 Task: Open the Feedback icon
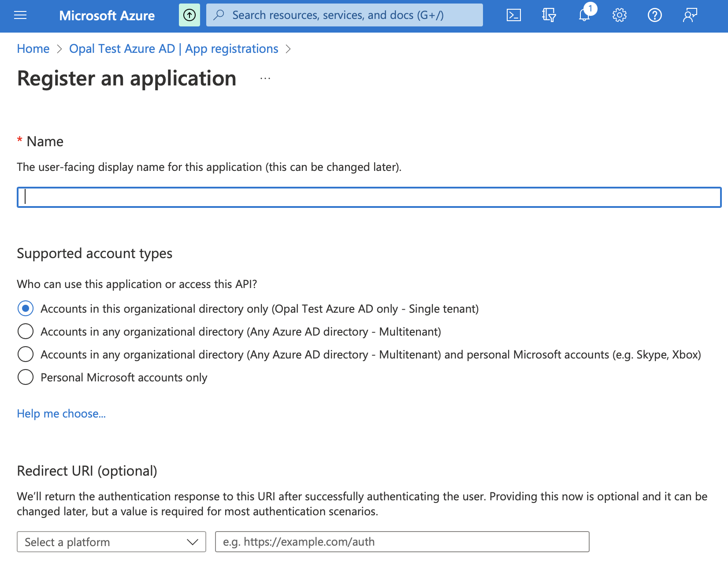(x=690, y=15)
